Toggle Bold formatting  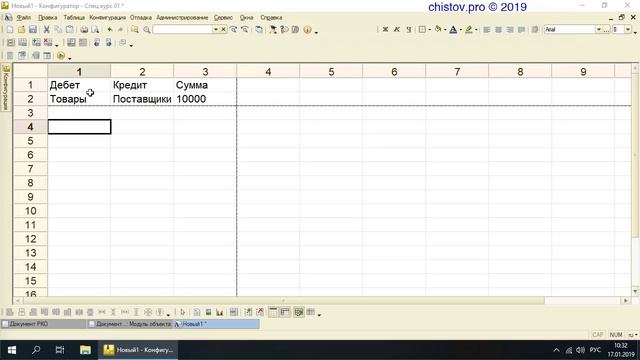click(385, 29)
